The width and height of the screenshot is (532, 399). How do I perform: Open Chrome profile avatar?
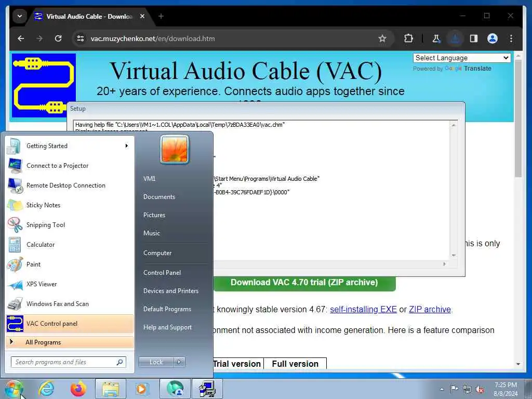(x=493, y=38)
